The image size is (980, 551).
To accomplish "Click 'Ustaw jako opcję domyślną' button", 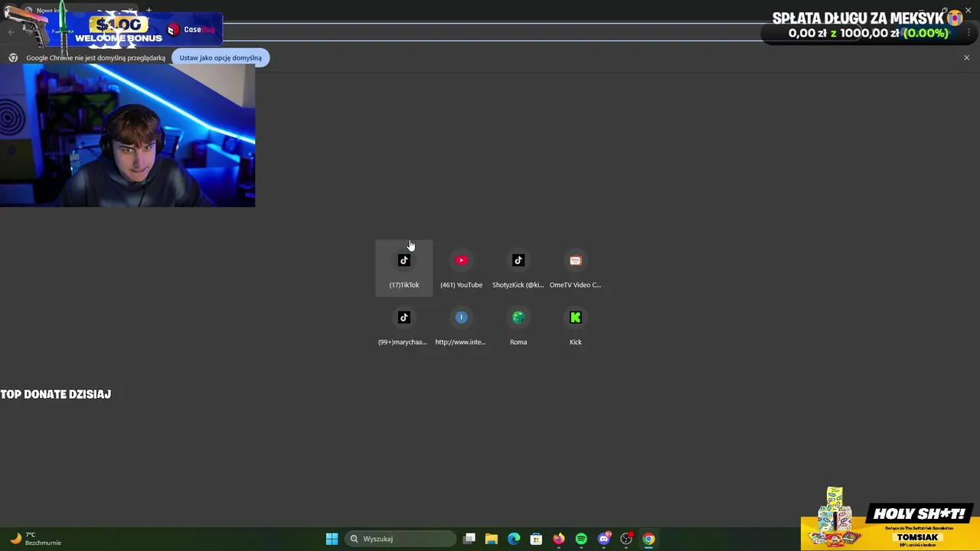I will coord(220,57).
